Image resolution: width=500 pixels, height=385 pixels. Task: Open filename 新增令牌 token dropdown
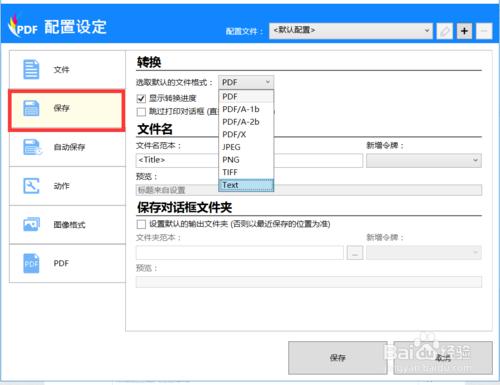(424, 160)
